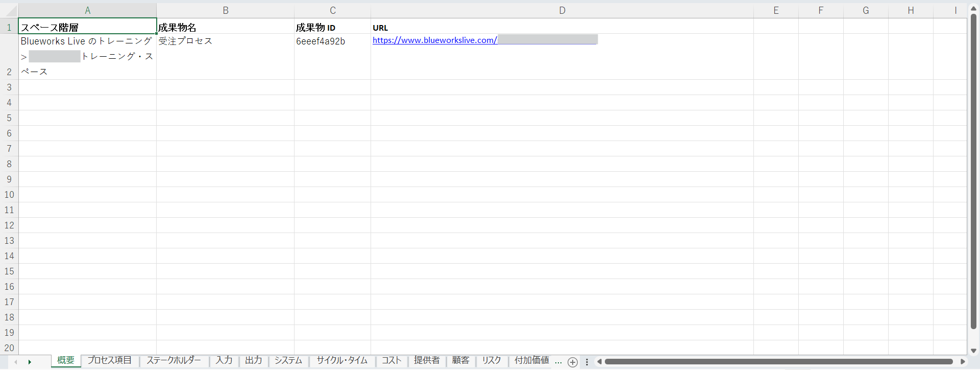Select column D header
This screenshot has width=980, height=370.
pyautogui.click(x=562, y=11)
